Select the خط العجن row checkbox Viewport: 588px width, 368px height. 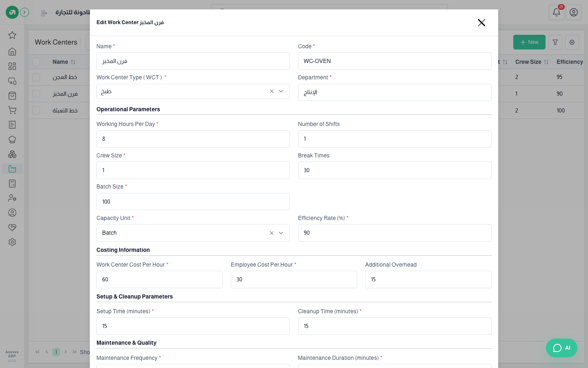pyautogui.click(x=36, y=77)
